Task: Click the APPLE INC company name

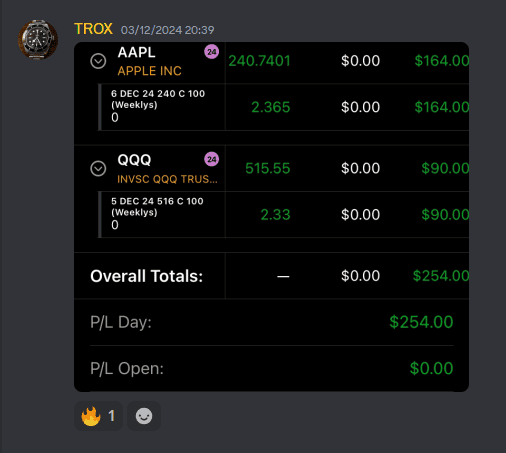Action: [x=150, y=71]
